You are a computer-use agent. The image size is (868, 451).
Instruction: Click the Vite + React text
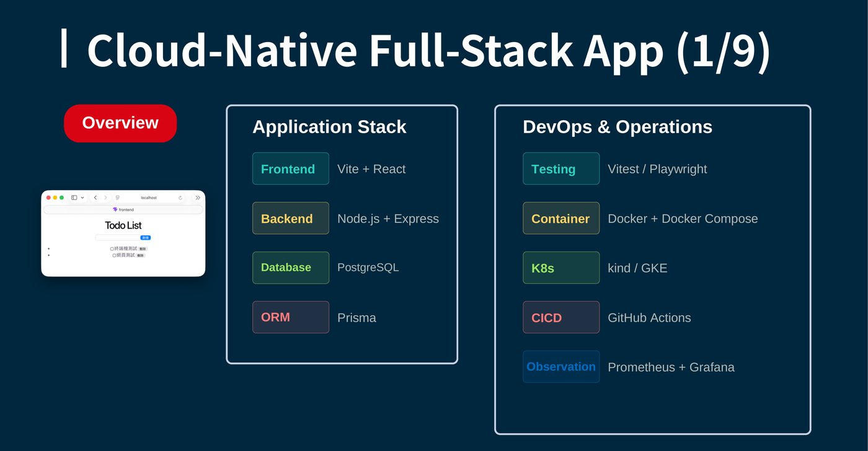point(371,169)
